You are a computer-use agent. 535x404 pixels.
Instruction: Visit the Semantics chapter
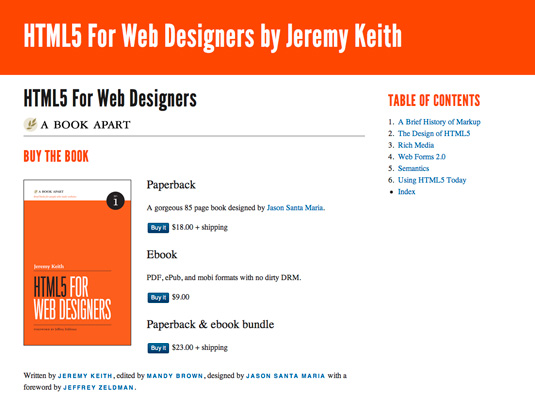413,168
